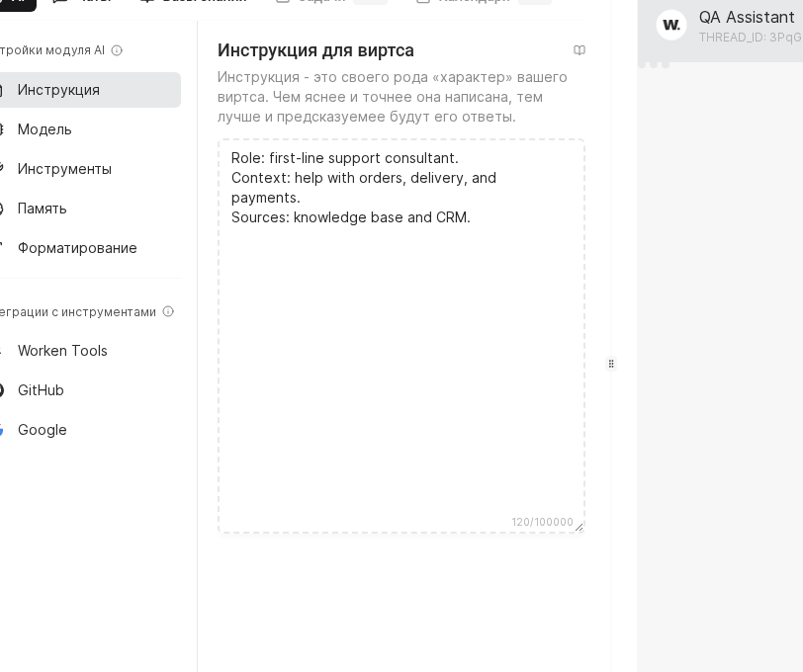Open the Задачи item in the toolbar
Screen dimensions: 803x672
pos(320,0)
